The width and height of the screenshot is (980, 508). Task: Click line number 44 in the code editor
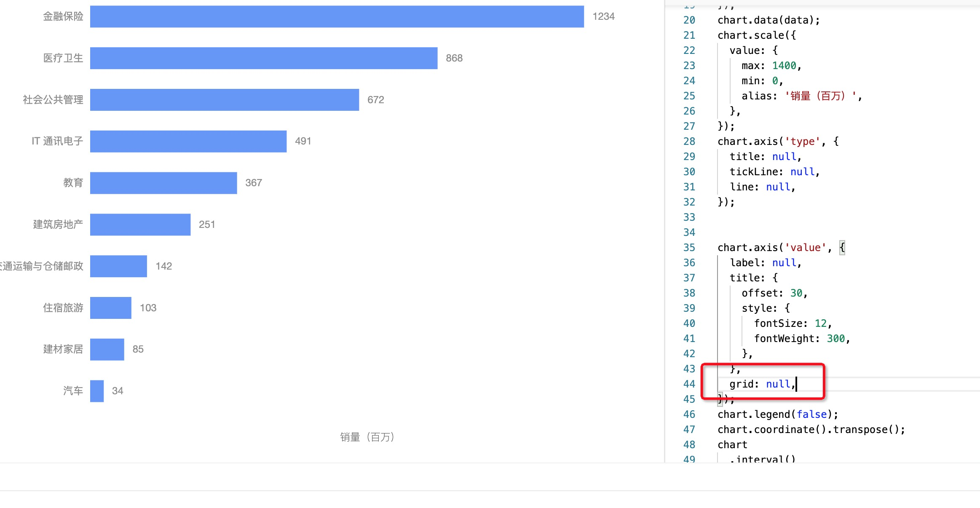(x=689, y=384)
